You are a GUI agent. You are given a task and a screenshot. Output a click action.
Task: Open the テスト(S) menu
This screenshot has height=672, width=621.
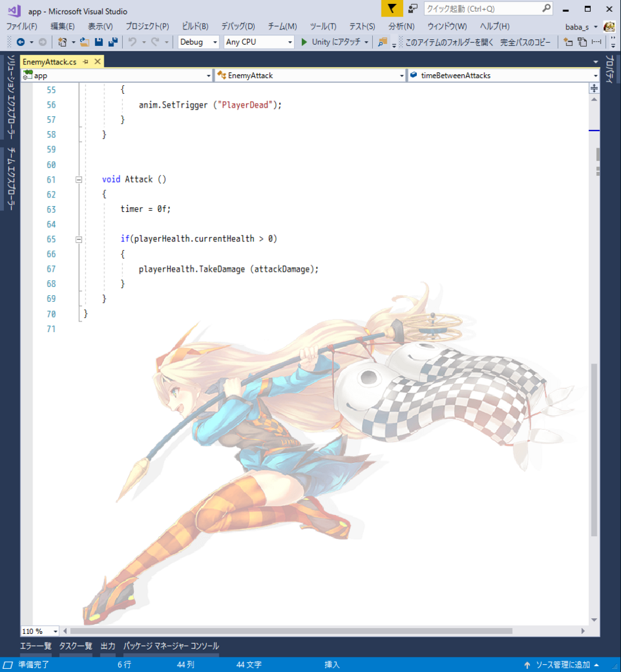[362, 26]
